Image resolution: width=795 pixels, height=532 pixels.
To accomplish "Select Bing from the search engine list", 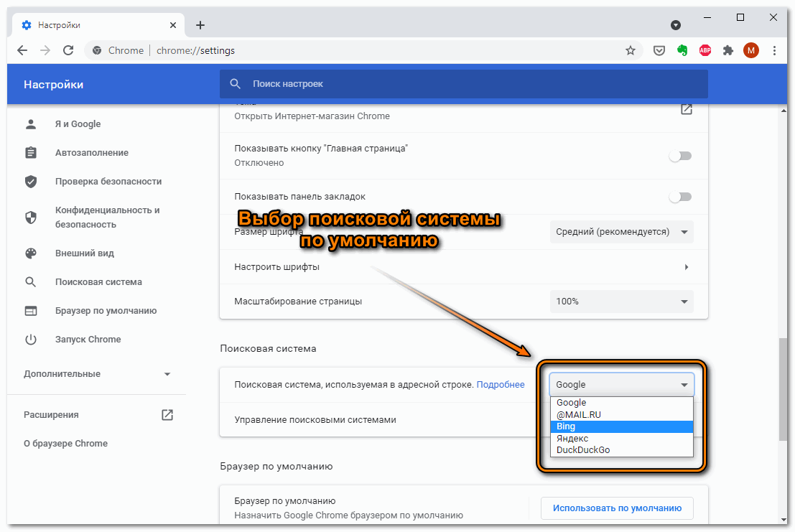I will [x=621, y=426].
